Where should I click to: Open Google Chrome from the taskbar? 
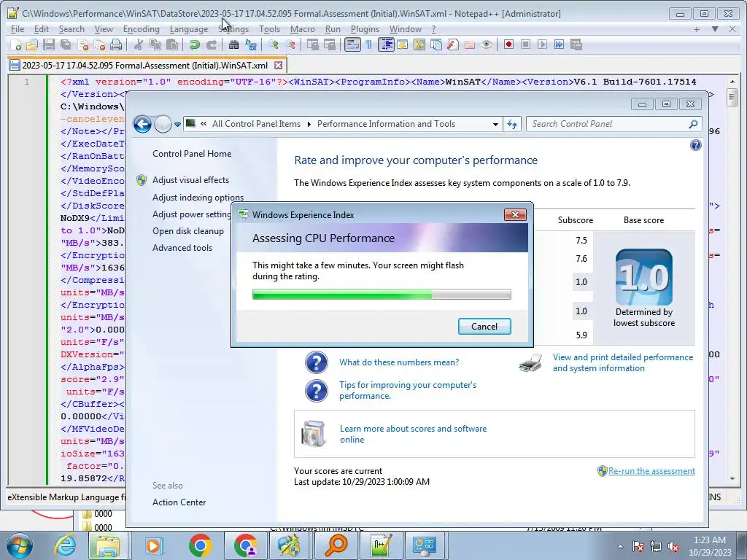[x=201, y=545]
